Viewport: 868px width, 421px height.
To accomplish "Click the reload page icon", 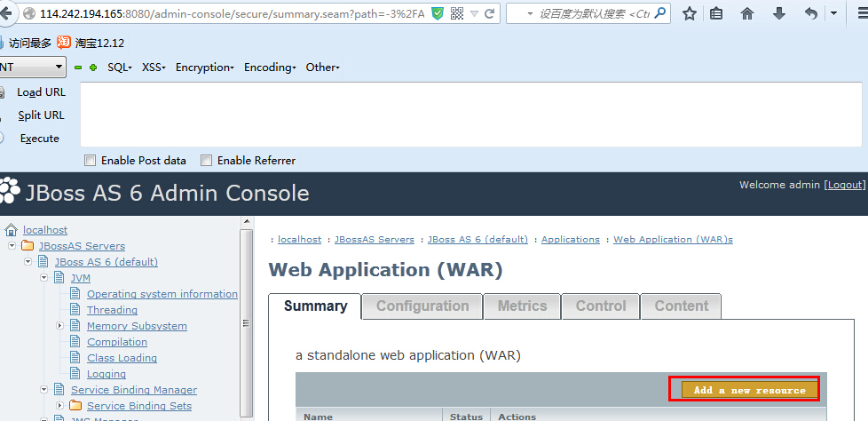I will click(489, 14).
